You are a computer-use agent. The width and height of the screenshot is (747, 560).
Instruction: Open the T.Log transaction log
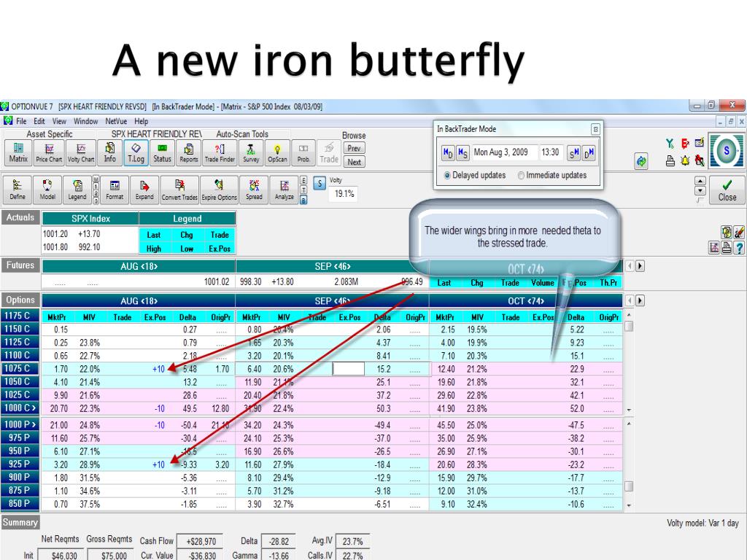136,153
